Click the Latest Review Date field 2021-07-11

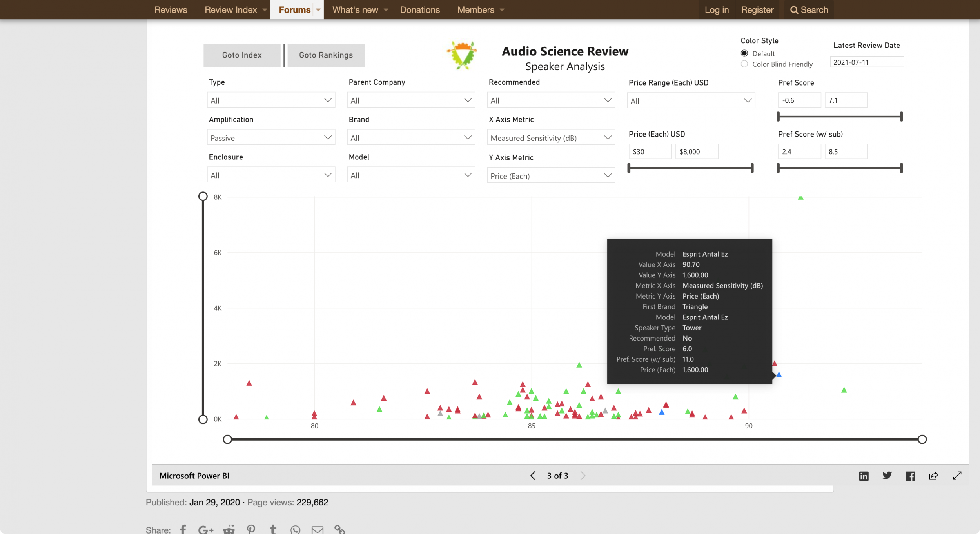point(866,62)
